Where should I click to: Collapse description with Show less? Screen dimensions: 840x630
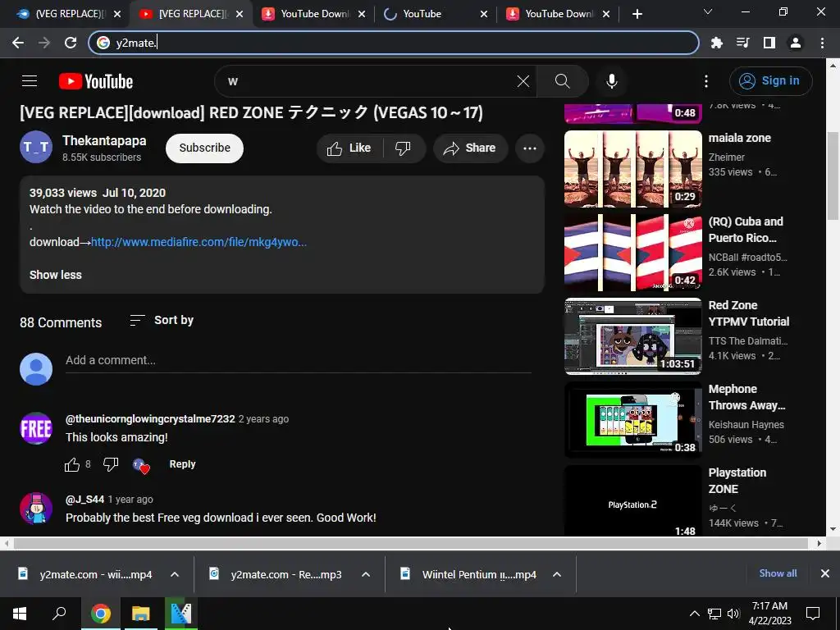pyautogui.click(x=56, y=275)
